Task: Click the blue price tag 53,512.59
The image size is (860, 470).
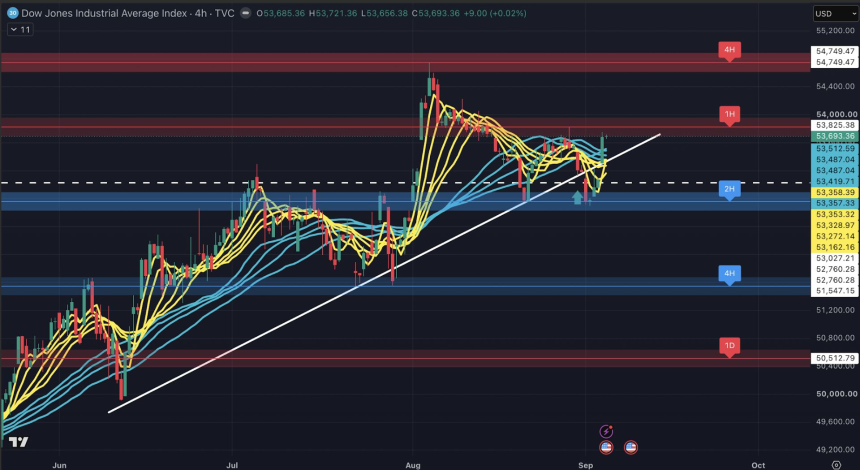Action: [835, 149]
